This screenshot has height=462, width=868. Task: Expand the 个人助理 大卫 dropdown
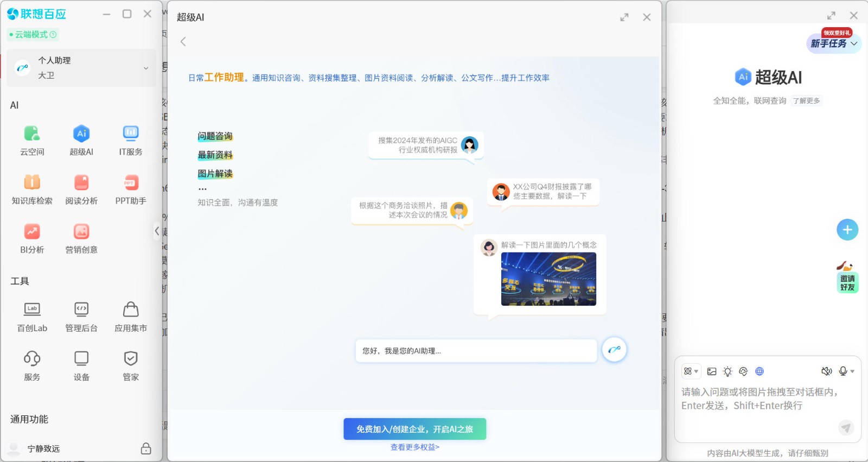click(x=145, y=68)
